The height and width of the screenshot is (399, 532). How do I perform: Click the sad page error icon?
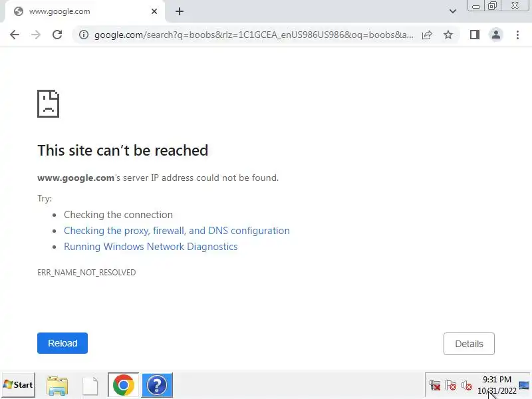click(x=48, y=104)
